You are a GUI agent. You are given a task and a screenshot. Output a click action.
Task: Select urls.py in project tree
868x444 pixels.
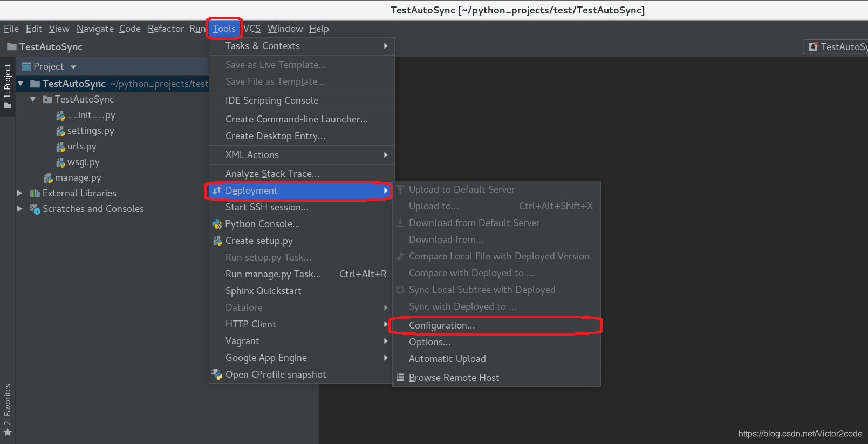point(82,146)
